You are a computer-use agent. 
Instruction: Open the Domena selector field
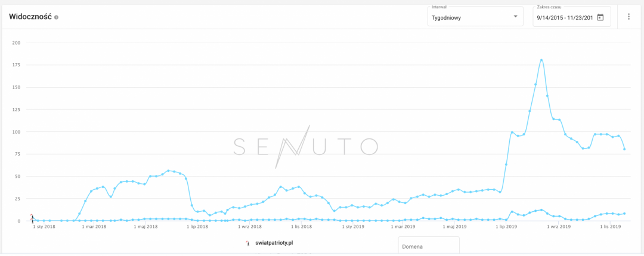point(428,246)
